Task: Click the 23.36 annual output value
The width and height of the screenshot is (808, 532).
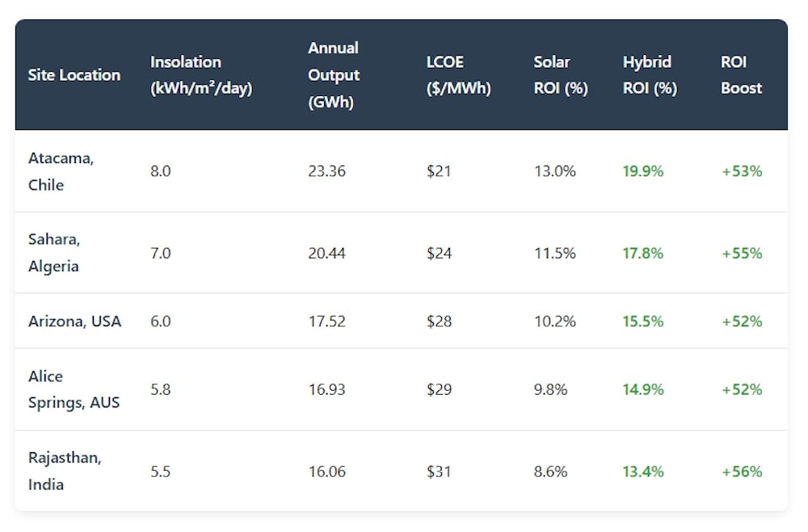Action: coord(327,171)
